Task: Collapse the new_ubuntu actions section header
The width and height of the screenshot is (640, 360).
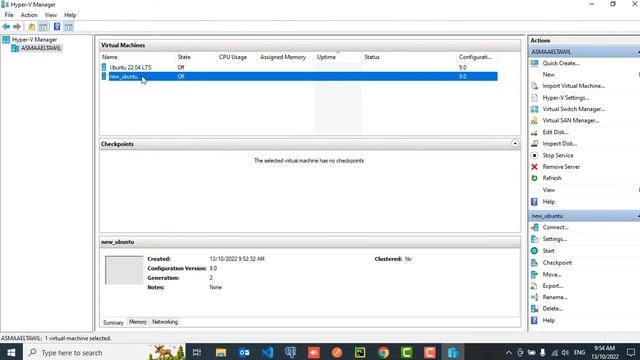Action: pos(584,216)
